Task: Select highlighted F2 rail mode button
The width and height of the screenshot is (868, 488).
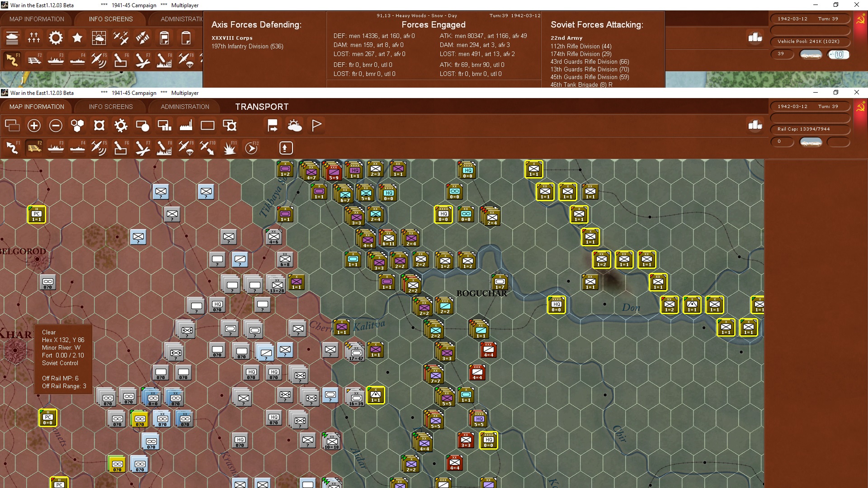Action: [34, 148]
